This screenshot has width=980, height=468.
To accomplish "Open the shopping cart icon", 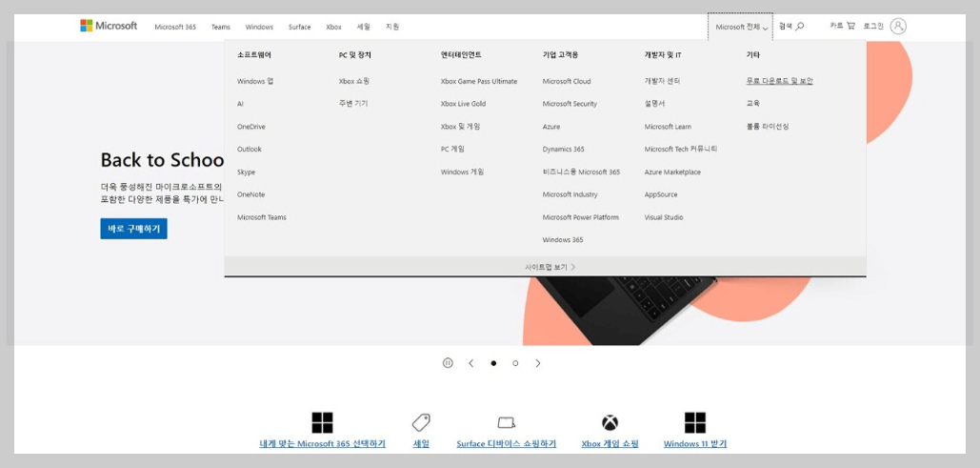I will [850, 26].
